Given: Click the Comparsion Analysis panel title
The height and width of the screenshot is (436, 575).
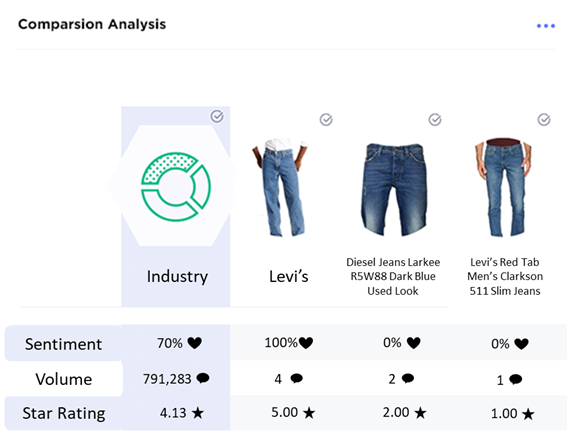Looking at the screenshot, I should click(92, 25).
